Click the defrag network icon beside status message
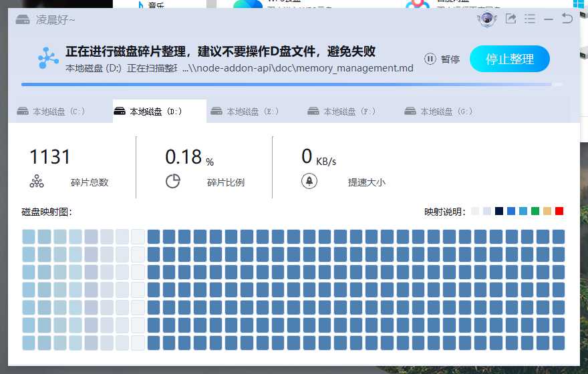 pos(48,59)
